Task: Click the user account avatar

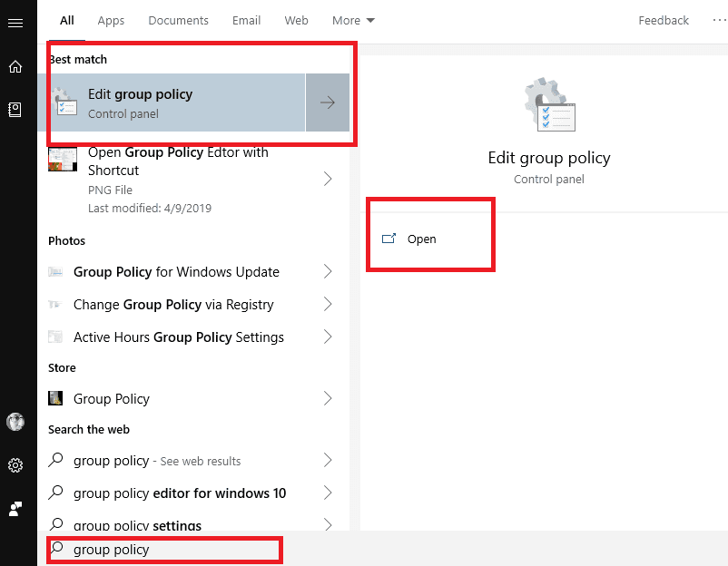Action: [15, 422]
